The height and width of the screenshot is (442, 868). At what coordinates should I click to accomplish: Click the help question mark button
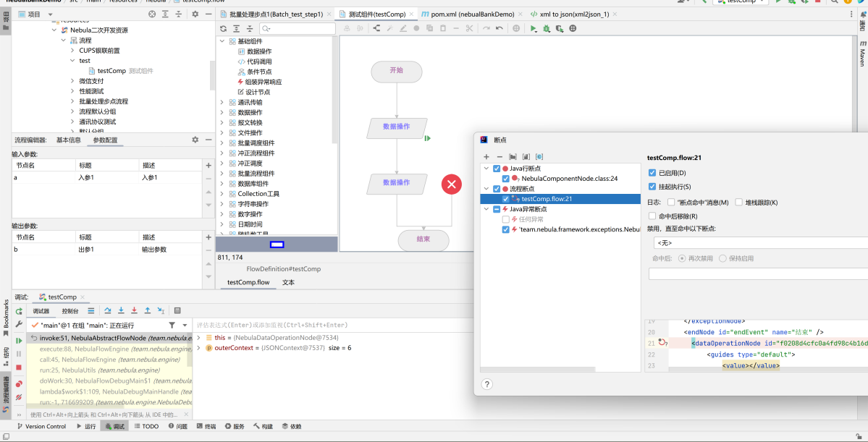point(487,384)
